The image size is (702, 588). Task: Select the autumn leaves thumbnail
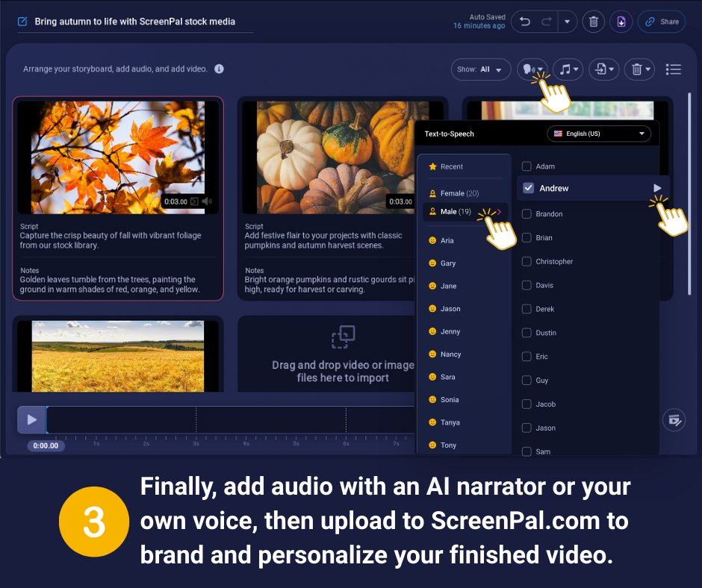(x=118, y=157)
